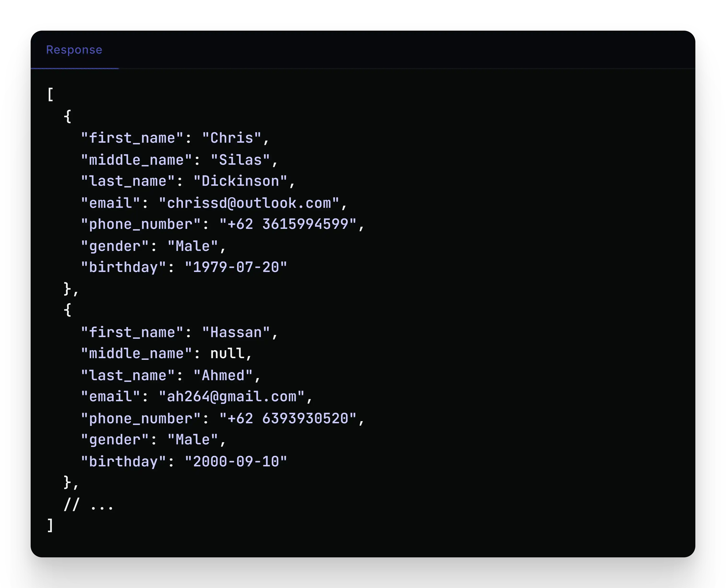Click the birthday value 1979-07-20
The width and height of the screenshot is (726, 588).
pos(236,267)
